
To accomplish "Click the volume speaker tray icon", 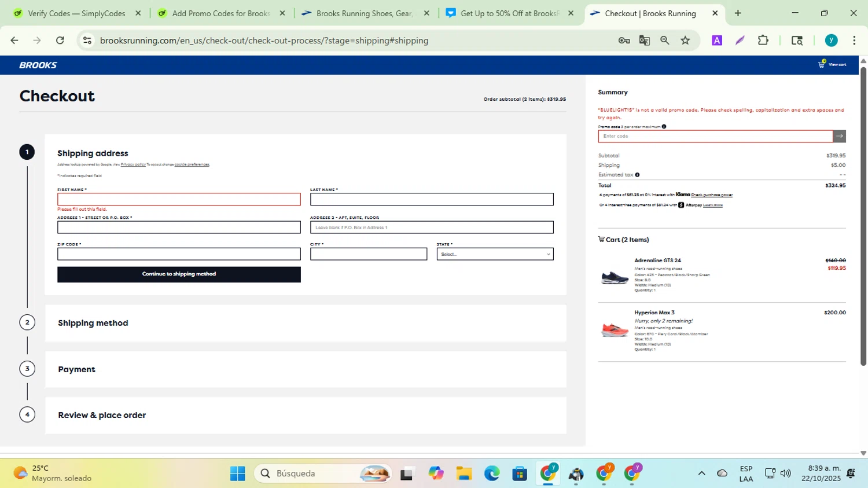I will [x=785, y=474].
